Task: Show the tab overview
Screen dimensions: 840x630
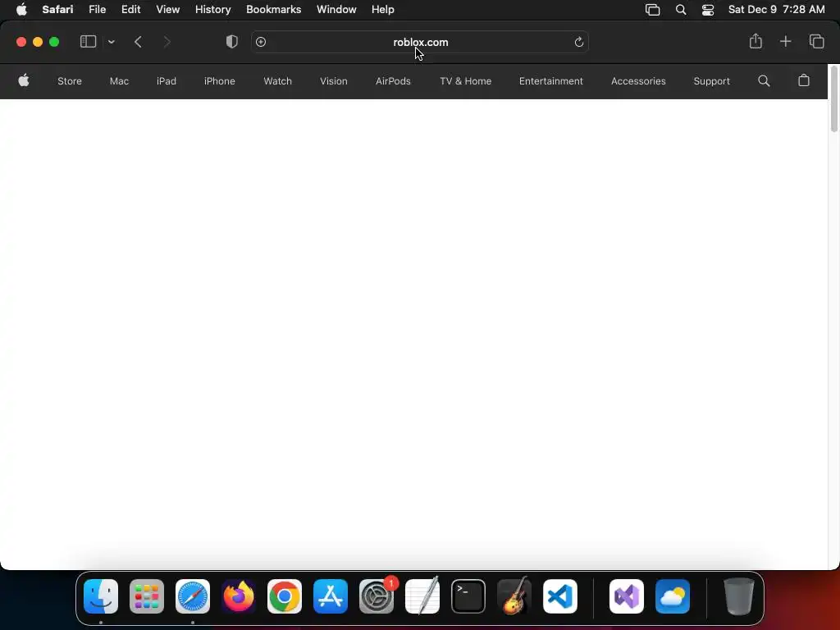Action: point(816,41)
